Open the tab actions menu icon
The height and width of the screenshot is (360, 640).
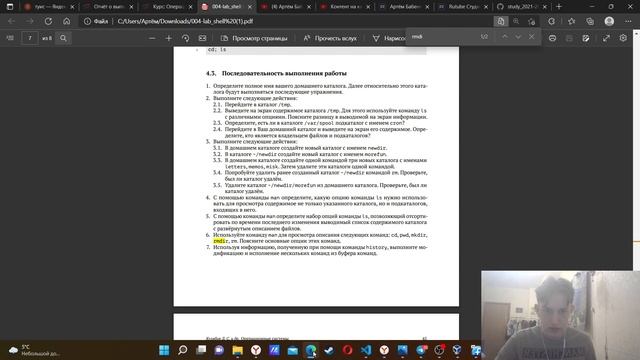click(10, 7)
